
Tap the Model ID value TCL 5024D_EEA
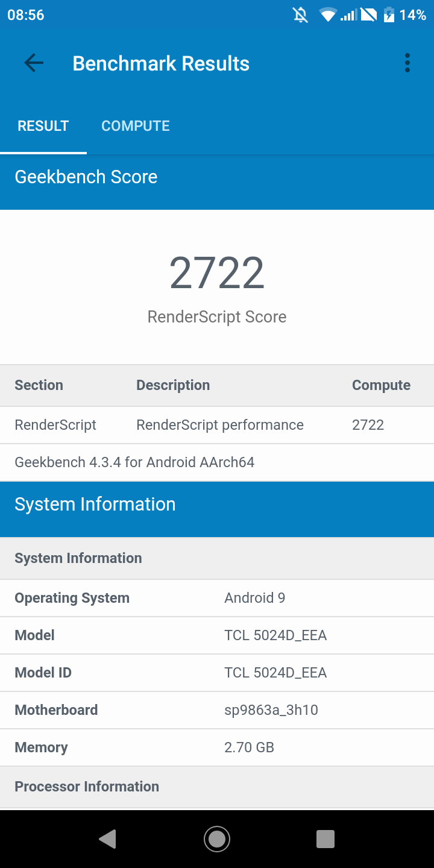275,673
